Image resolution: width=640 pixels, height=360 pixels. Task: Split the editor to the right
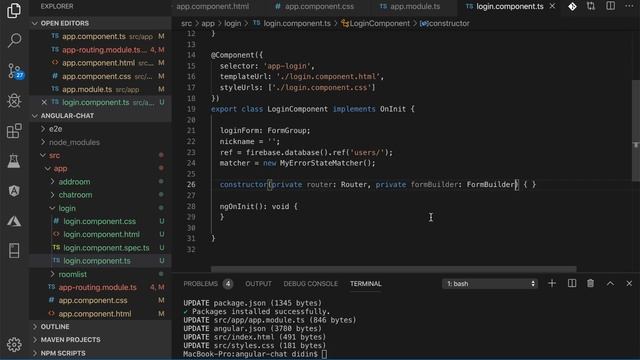click(x=610, y=6)
